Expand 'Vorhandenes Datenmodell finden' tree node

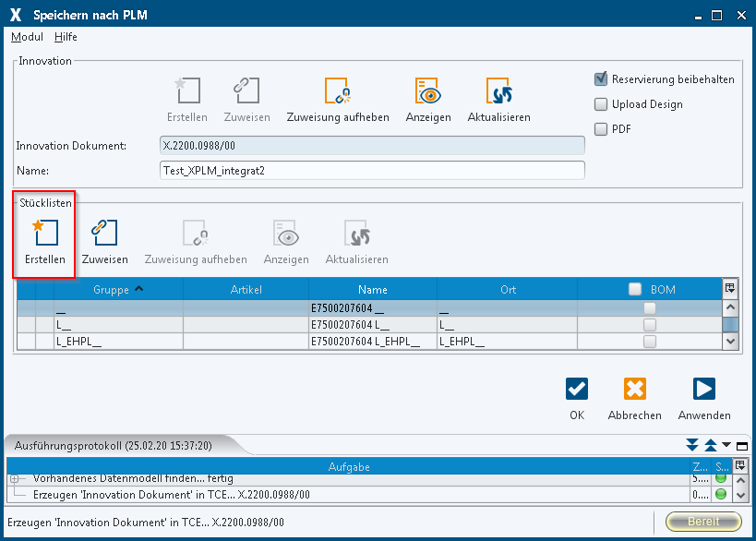[15, 478]
